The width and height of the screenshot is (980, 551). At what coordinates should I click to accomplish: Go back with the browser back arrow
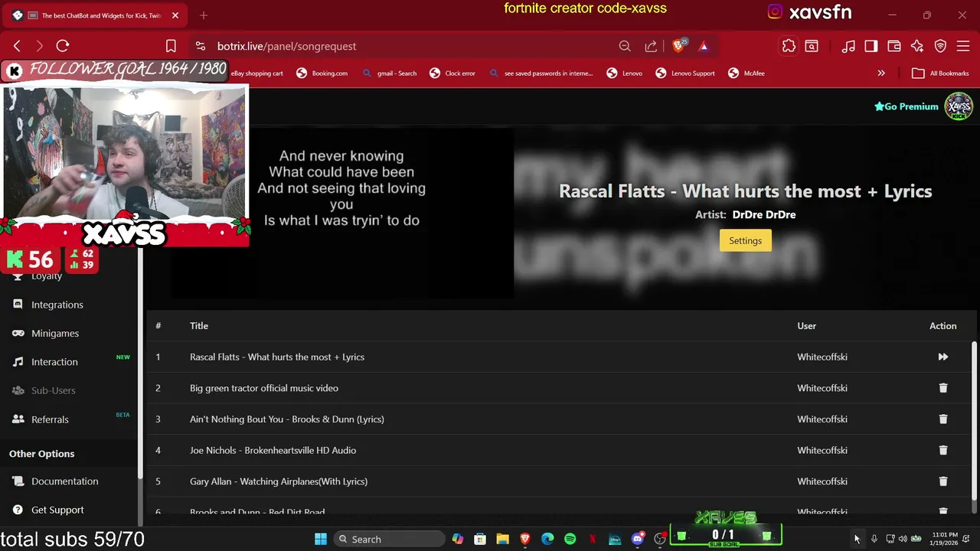[x=17, y=46]
